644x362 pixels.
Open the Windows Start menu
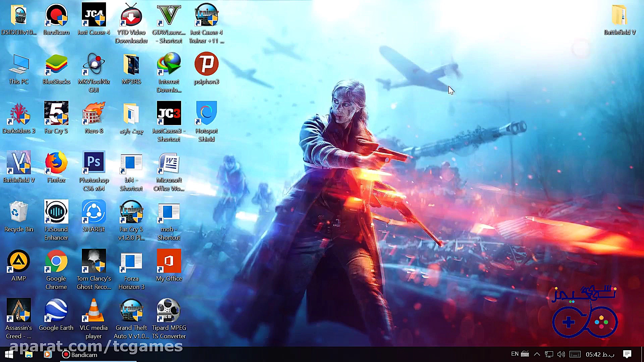9,354
